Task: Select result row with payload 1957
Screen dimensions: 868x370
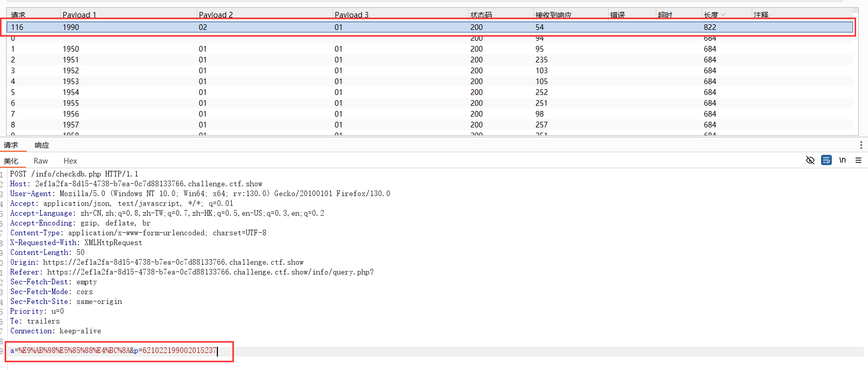Action: [x=430, y=125]
